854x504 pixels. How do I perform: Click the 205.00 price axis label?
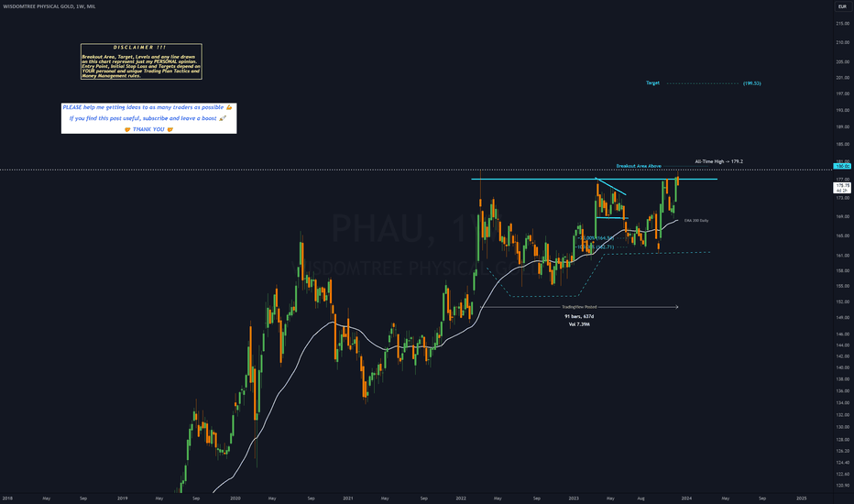843,61
